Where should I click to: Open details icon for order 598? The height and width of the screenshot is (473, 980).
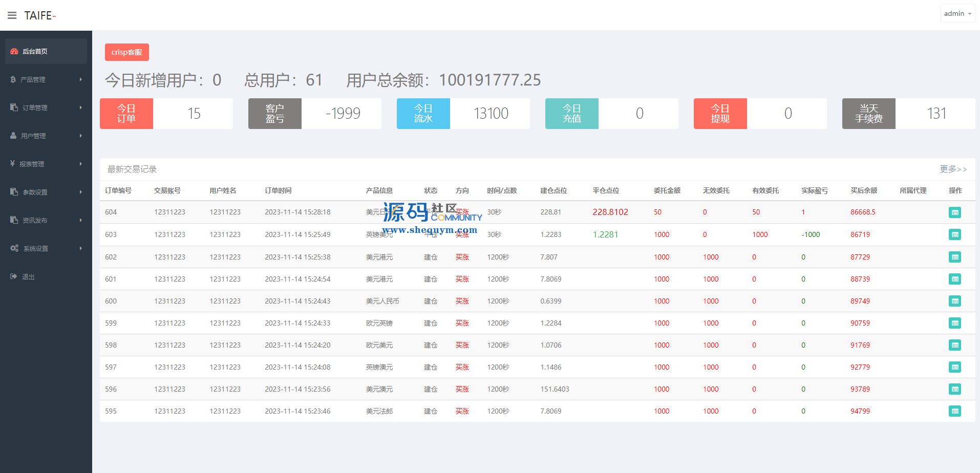click(x=955, y=345)
